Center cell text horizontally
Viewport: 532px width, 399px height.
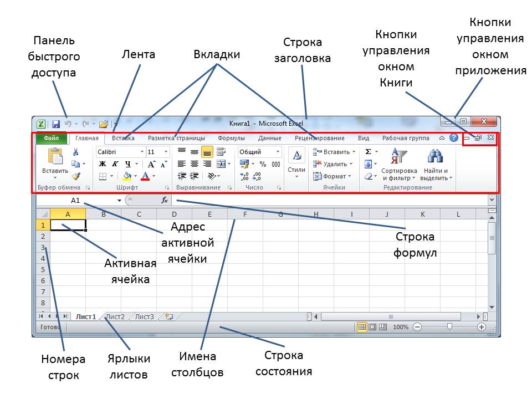point(195,164)
